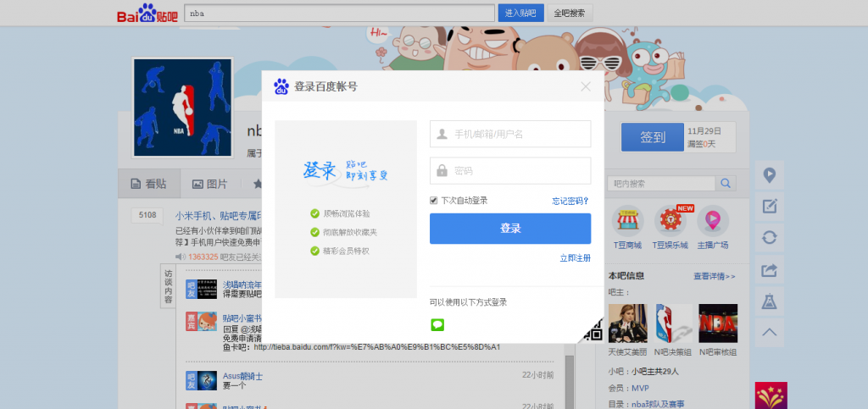Open the T豆娱乐城 icon
The width and height of the screenshot is (868, 409).
pos(670,221)
